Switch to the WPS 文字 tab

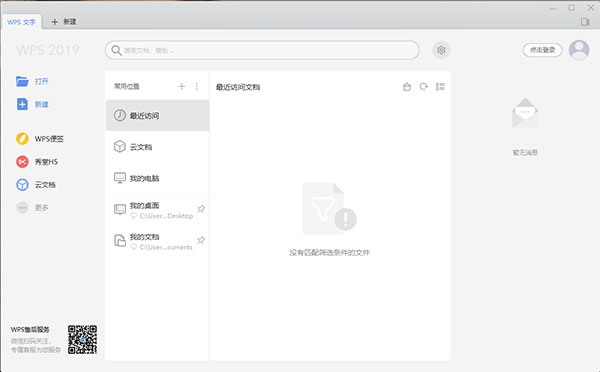[21, 22]
